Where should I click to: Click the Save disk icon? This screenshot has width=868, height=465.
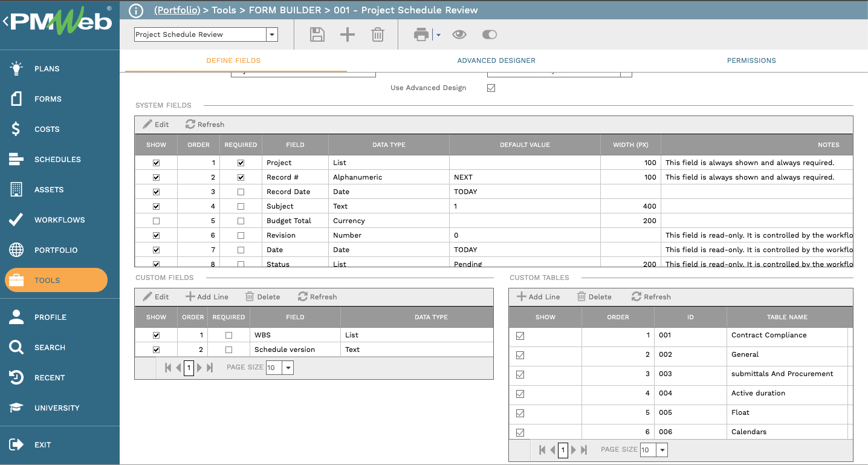(317, 34)
